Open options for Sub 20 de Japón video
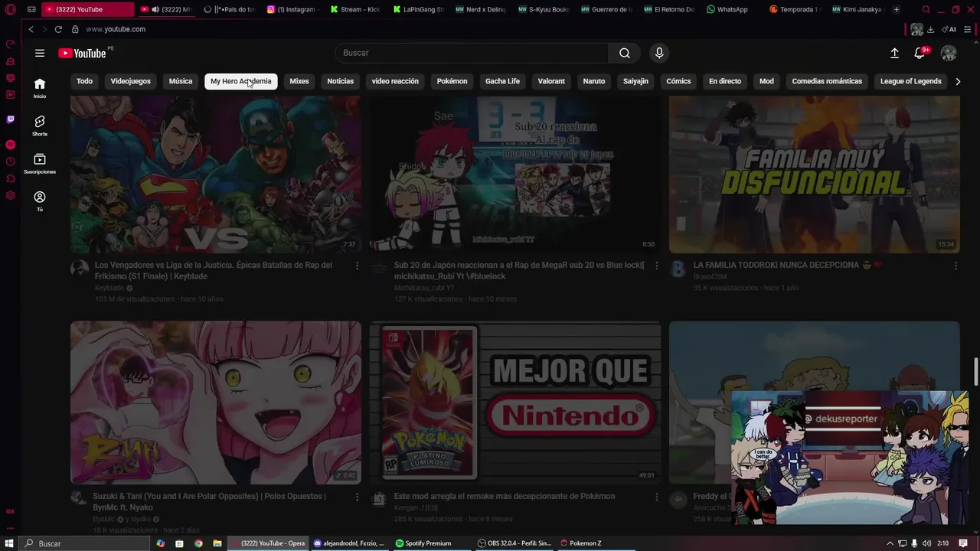The width and height of the screenshot is (980, 551). coord(656,266)
